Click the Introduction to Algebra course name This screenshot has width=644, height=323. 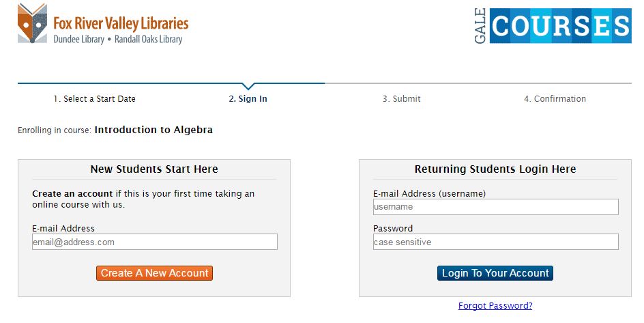pos(153,130)
